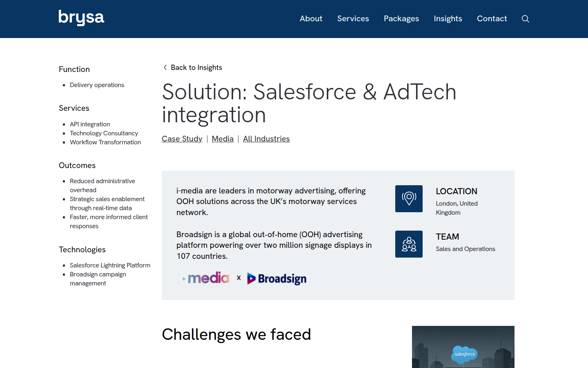The height and width of the screenshot is (368, 588).
Task: Navigate to the Contact page
Action: pos(492,19)
